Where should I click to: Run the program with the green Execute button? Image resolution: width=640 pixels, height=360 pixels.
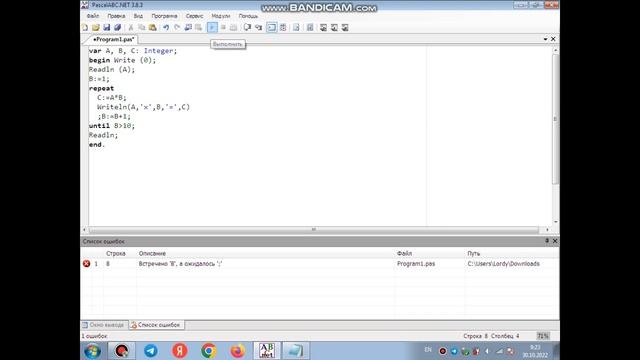pos(212,27)
